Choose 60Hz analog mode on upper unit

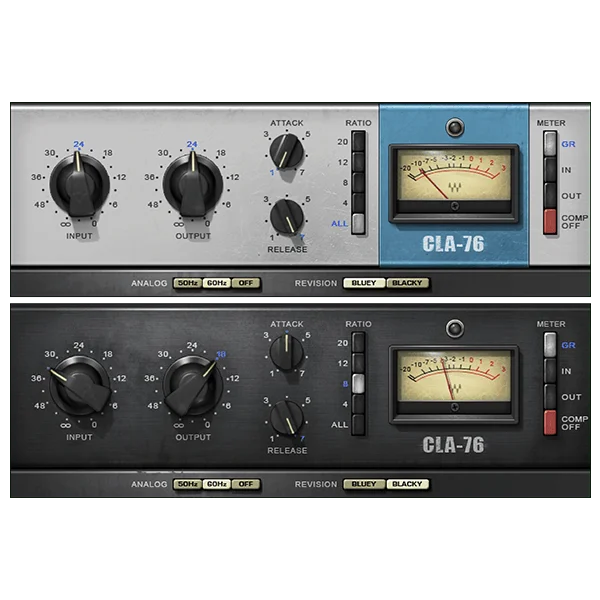point(217,283)
